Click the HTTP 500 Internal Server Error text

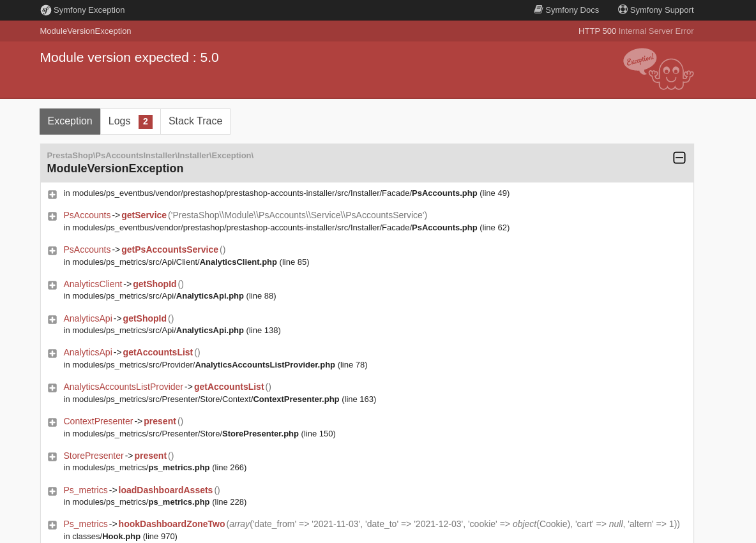(636, 31)
